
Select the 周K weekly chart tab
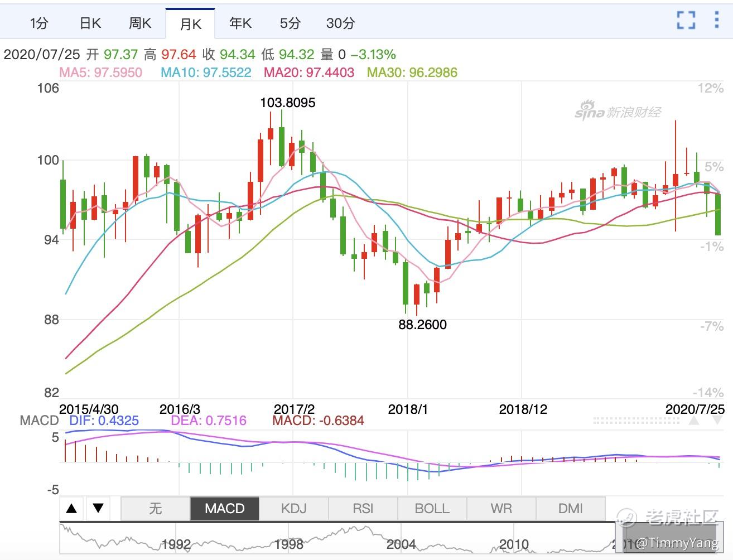pyautogui.click(x=140, y=23)
